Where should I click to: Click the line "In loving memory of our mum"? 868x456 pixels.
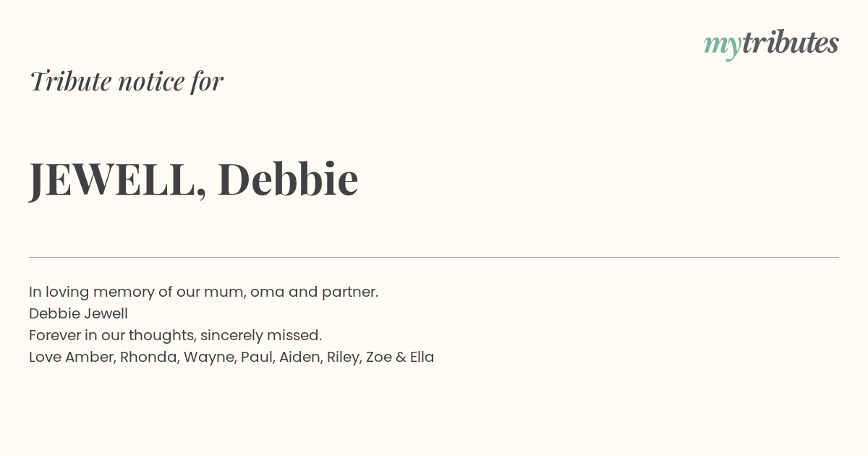203,292
